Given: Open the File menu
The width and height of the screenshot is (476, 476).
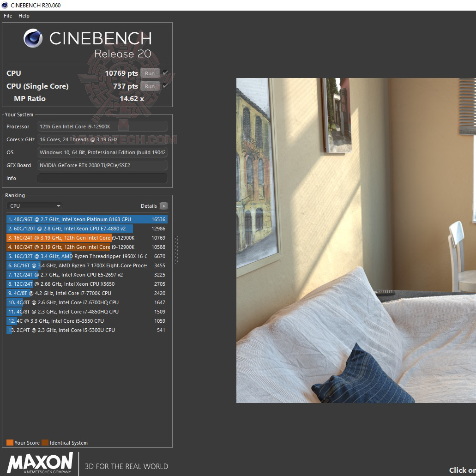Looking at the screenshot, I should (x=7, y=16).
